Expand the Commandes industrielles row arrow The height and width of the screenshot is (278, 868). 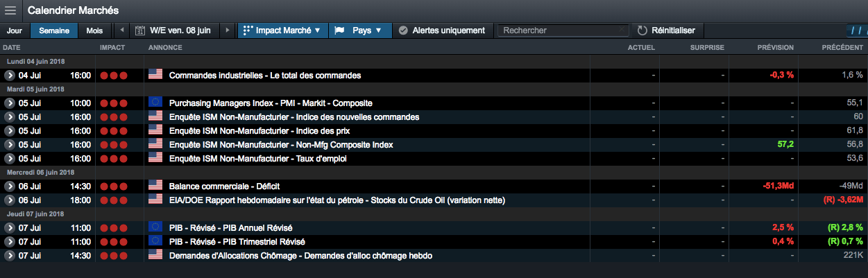(x=10, y=75)
